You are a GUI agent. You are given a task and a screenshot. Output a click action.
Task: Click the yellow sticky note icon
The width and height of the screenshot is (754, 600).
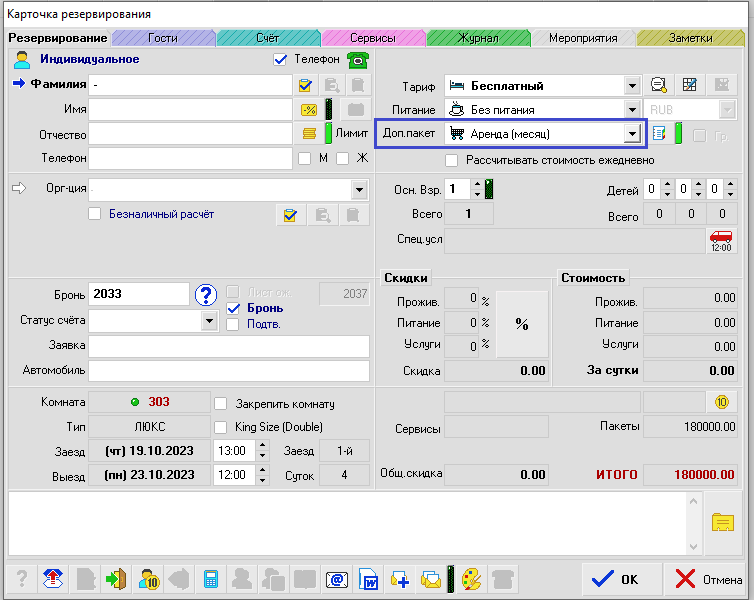pyautogui.click(x=722, y=521)
